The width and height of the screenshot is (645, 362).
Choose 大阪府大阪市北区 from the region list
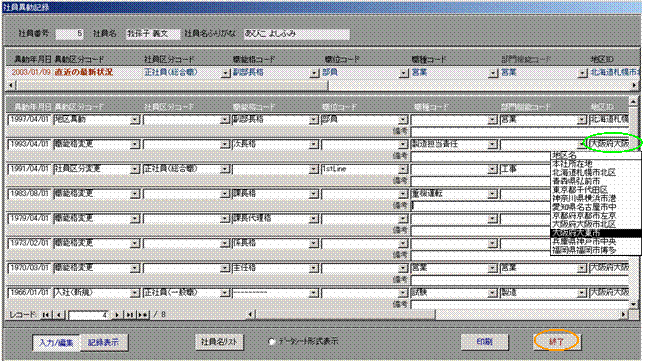click(x=596, y=224)
